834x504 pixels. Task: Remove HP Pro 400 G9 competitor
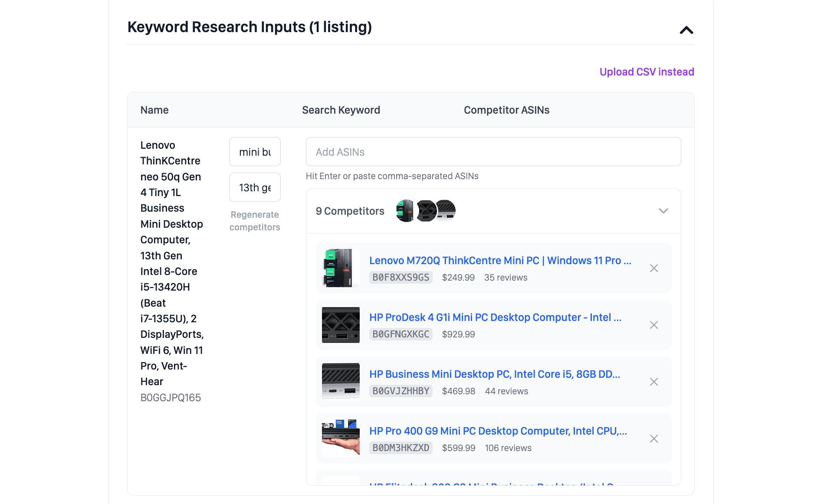tap(653, 439)
